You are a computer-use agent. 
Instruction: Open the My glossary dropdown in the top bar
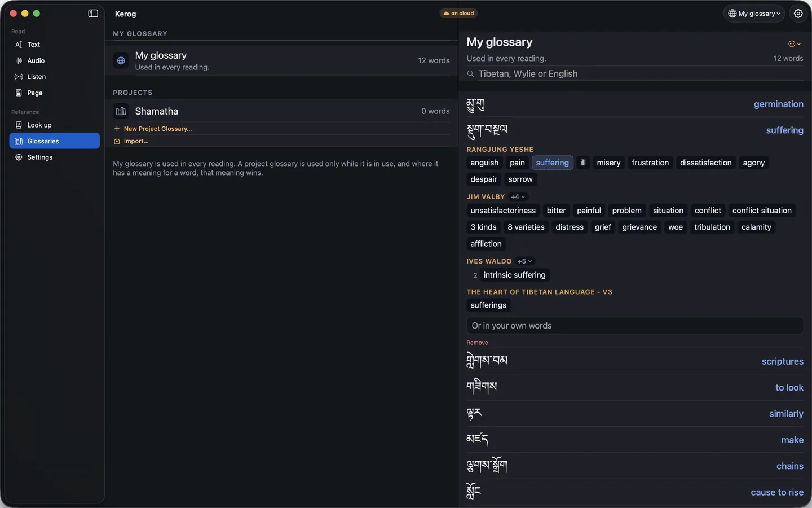pyautogui.click(x=754, y=14)
